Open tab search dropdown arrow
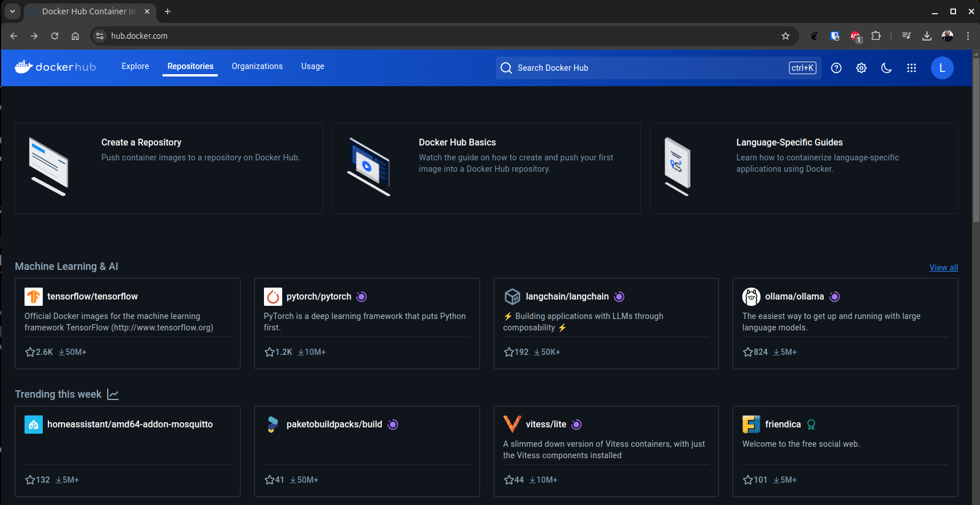Image resolution: width=980 pixels, height=505 pixels. coord(13,11)
